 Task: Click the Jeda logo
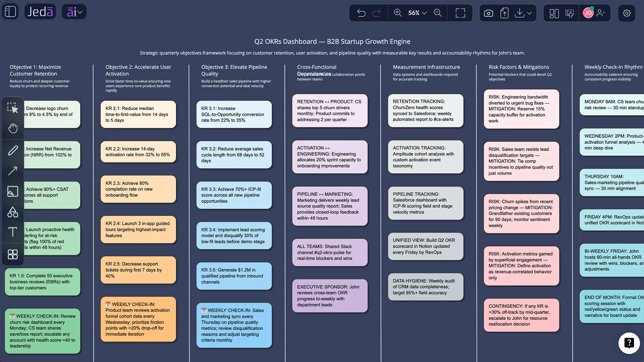[x=40, y=12]
